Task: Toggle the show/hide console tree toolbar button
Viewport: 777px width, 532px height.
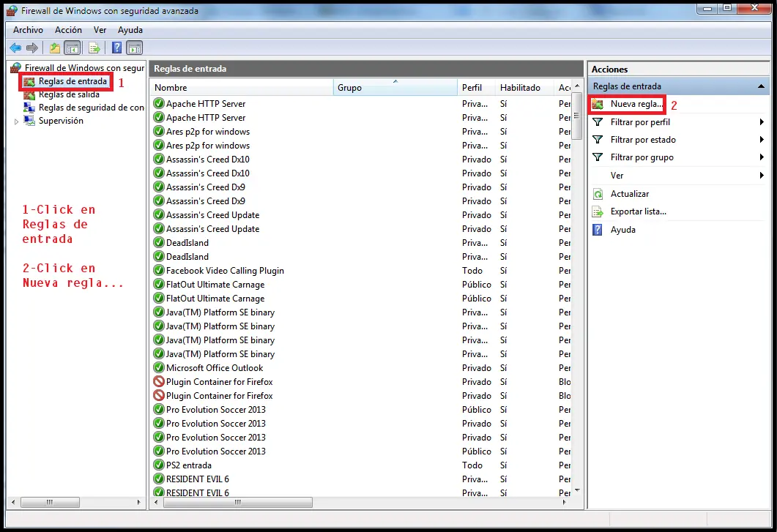Action: pos(73,48)
